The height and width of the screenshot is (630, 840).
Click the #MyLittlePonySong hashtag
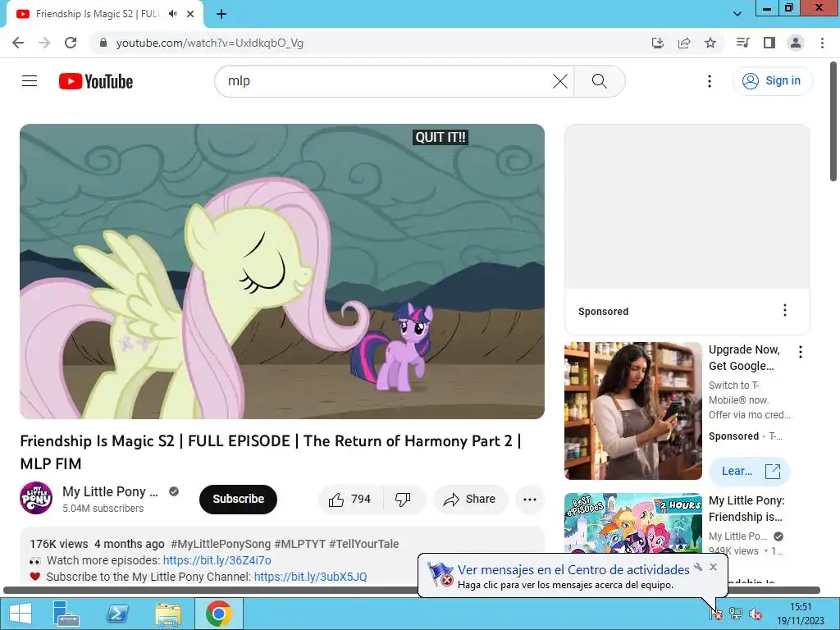coord(221,544)
